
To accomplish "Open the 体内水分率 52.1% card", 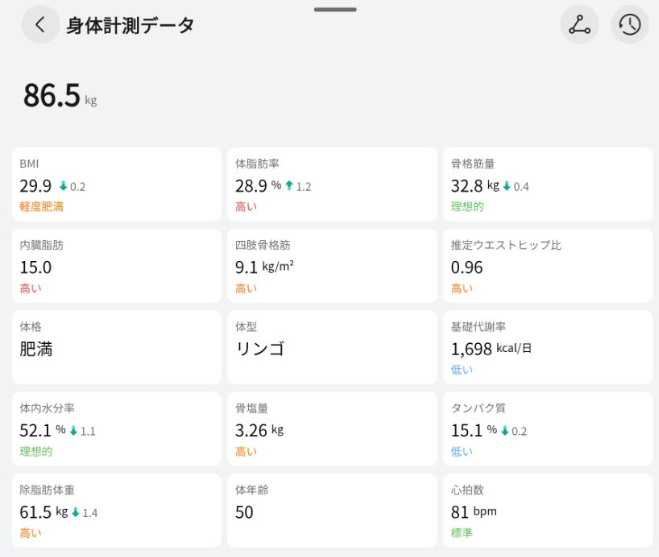I will (116, 429).
